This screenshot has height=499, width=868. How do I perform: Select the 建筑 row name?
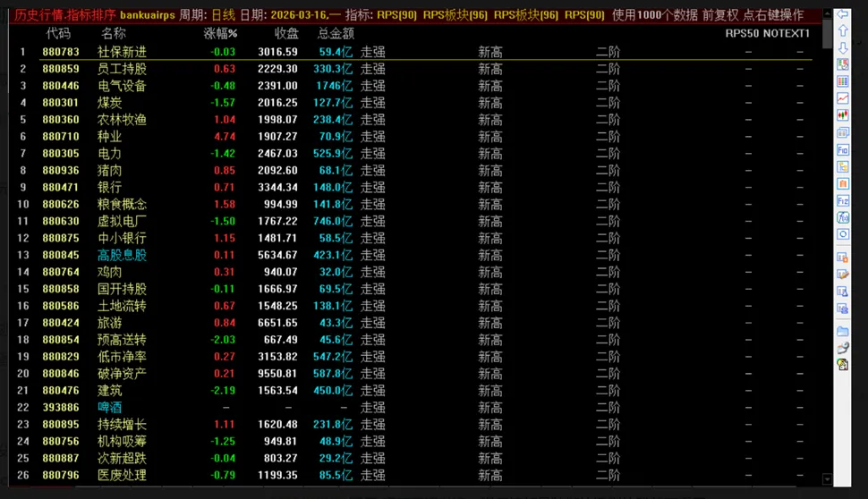pos(109,391)
